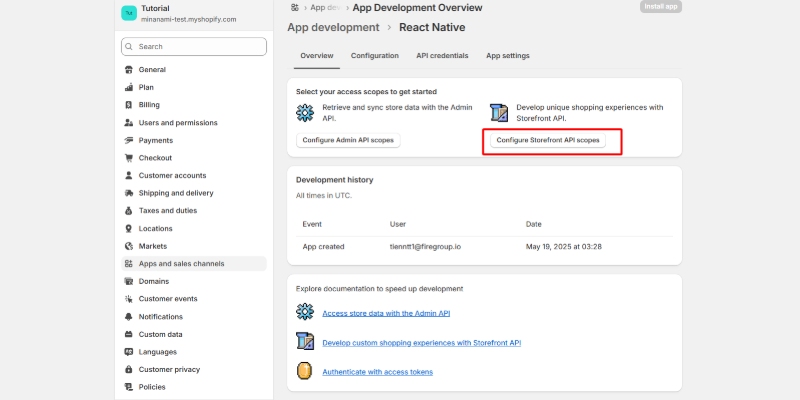This screenshot has height=400, width=800.
Task: Click the tienntt1@firegroup.io user cell
Action: click(x=425, y=247)
